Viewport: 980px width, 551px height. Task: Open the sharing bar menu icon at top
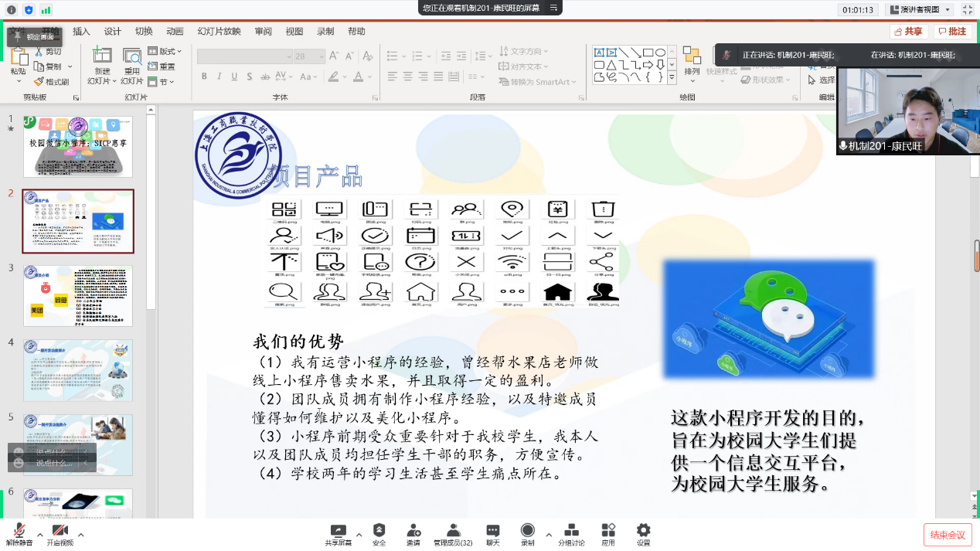click(553, 8)
